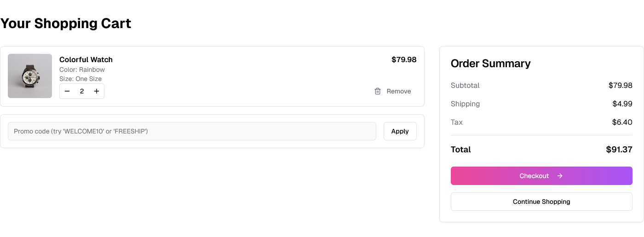Image resolution: width=644 pixels, height=237 pixels.
Task: Click the Your Shopping Cart heading
Action: (66, 23)
